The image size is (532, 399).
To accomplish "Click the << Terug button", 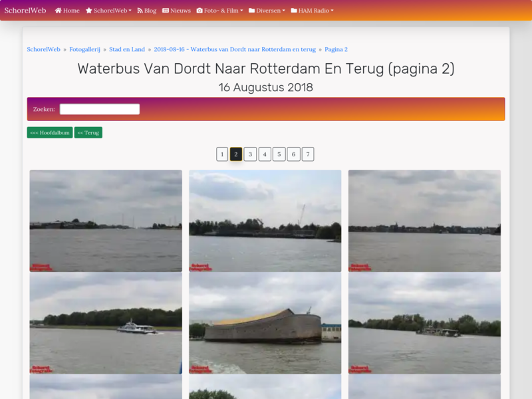I will click(88, 132).
